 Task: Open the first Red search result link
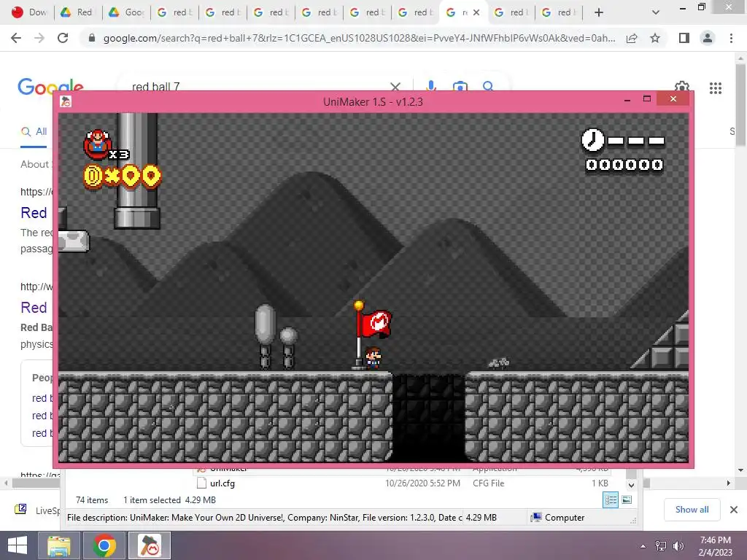[x=34, y=213]
